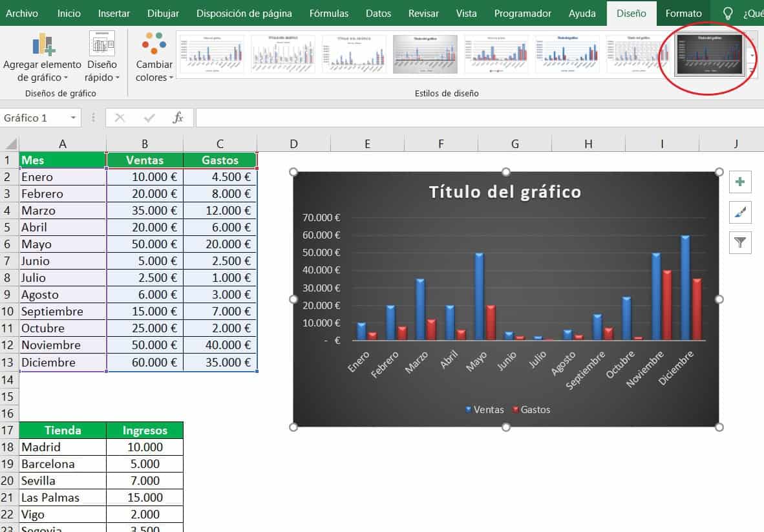Click the Agregar elemento de gráfico icon
764x532 pixels.
point(43,44)
